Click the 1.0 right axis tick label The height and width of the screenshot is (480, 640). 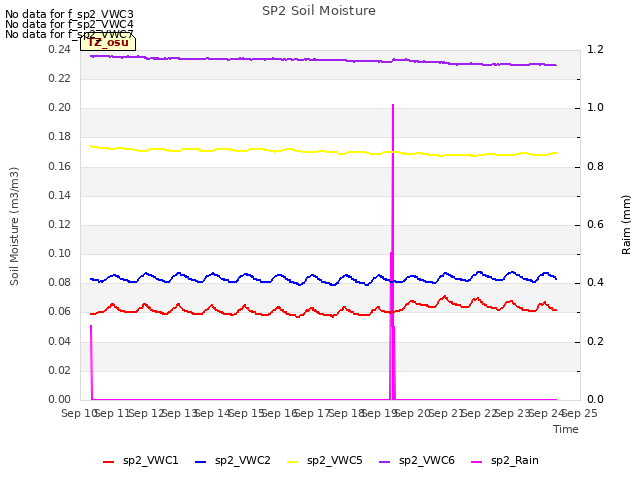tap(595, 107)
